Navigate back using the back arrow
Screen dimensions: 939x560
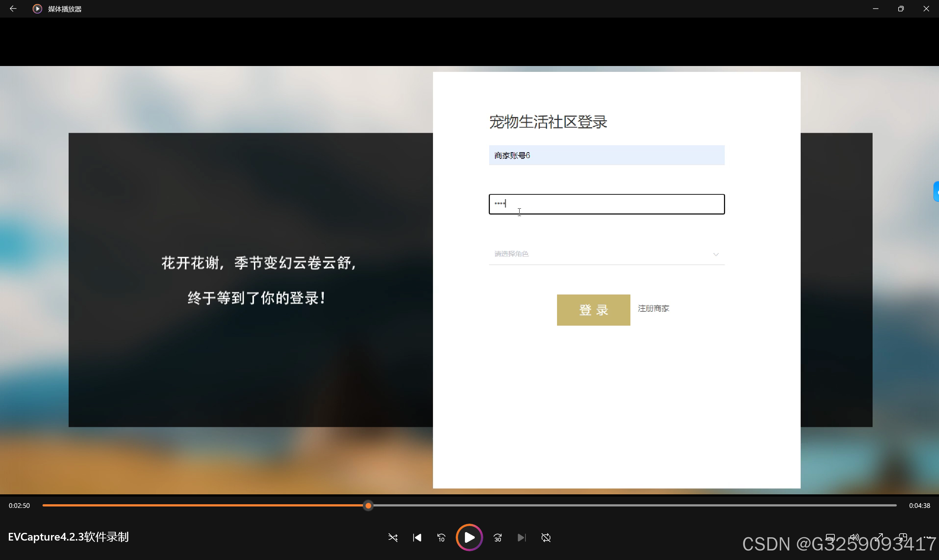coord(13,8)
